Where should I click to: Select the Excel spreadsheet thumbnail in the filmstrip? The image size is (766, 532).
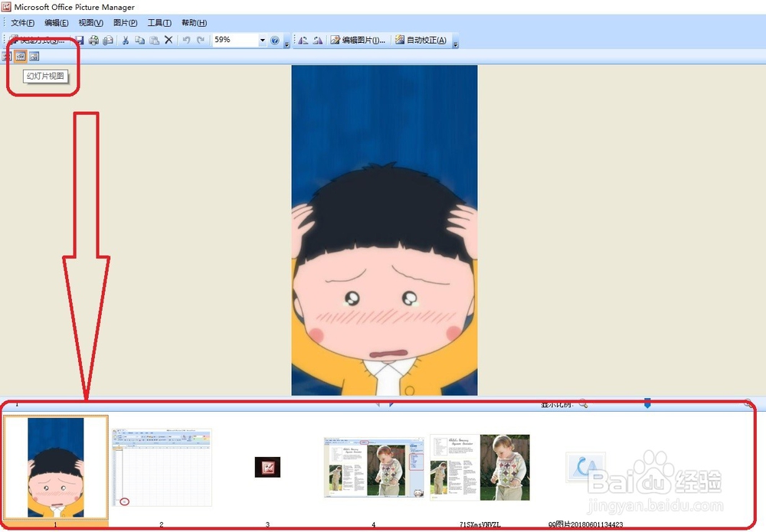(161, 465)
